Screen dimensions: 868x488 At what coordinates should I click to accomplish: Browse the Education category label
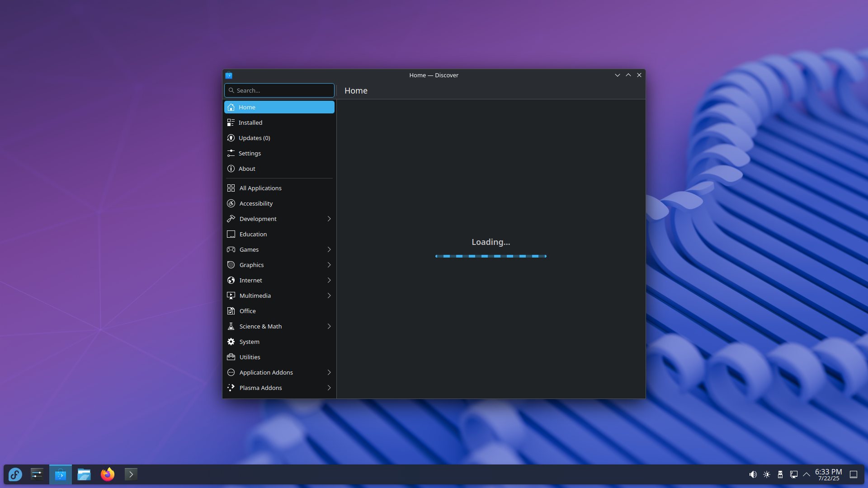tap(253, 234)
